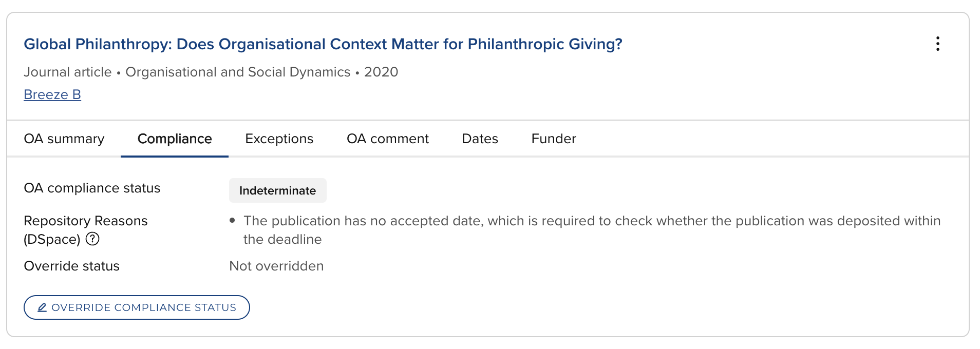Viewport: 980px width, 349px height.
Task: Open author Breeze B's profile link
Action: tap(52, 94)
